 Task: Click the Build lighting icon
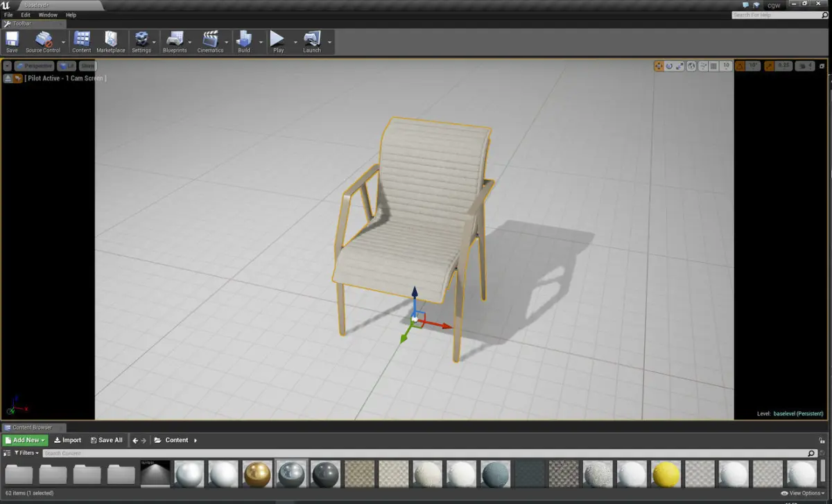pos(244,42)
